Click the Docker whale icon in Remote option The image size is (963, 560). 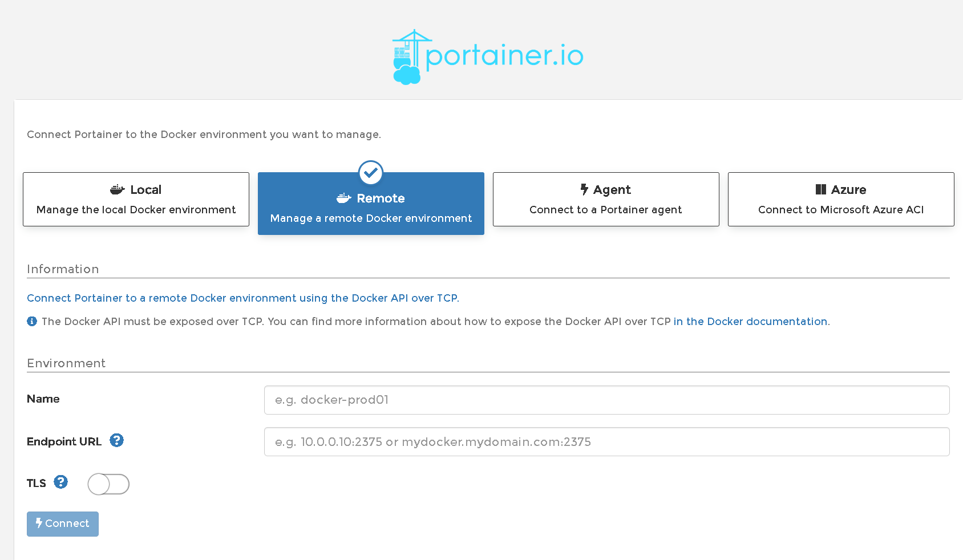coord(344,198)
